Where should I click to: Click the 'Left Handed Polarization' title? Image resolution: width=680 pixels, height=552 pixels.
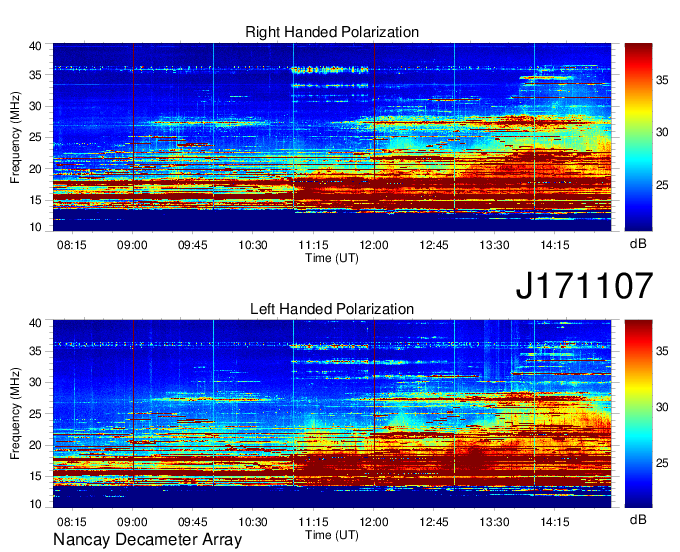[332, 309]
